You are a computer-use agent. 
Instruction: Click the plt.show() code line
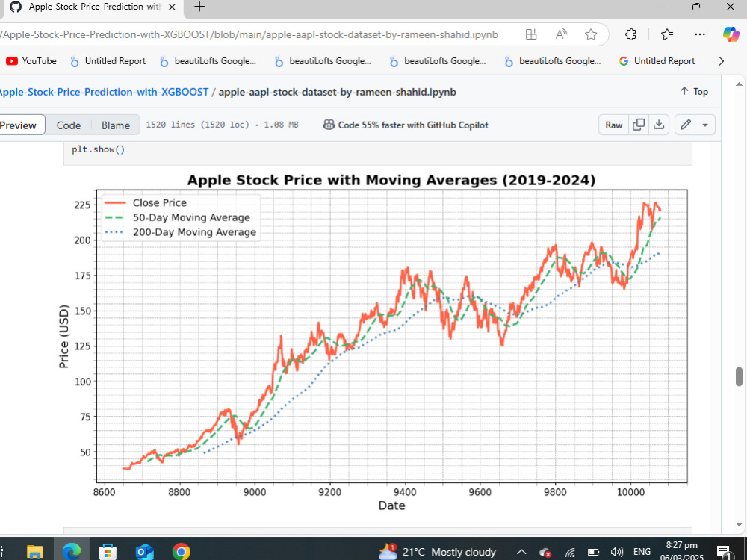click(98, 149)
